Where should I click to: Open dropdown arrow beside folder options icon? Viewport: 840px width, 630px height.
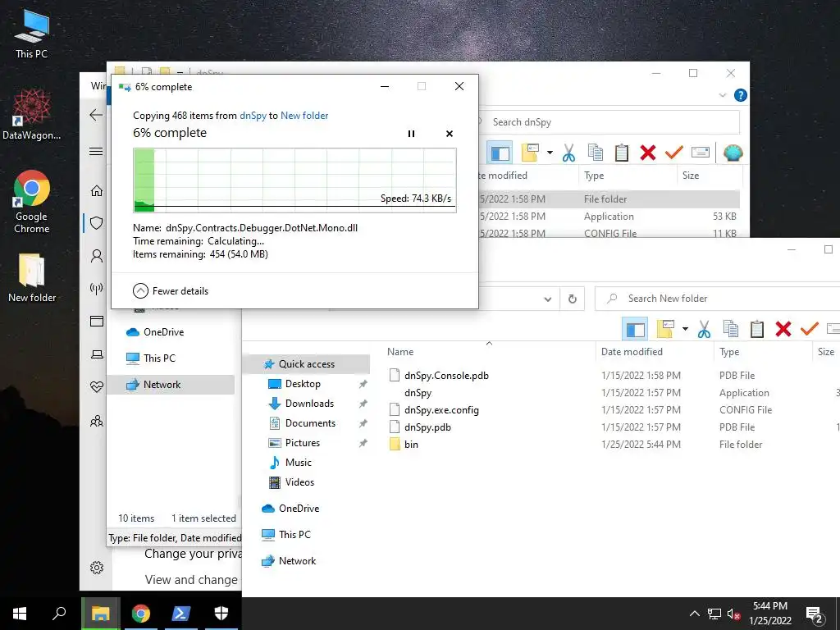point(685,329)
